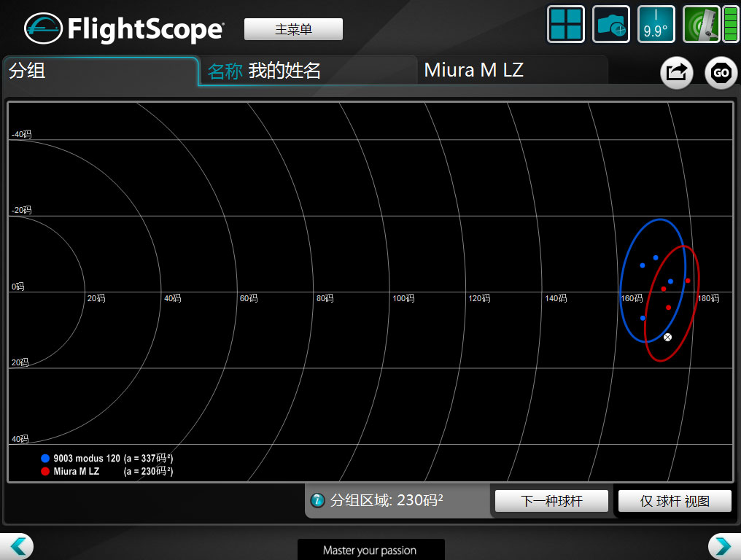This screenshot has height=560, width=741.
Task: Click the share/export arrow icon
Action: pos(676,73)
